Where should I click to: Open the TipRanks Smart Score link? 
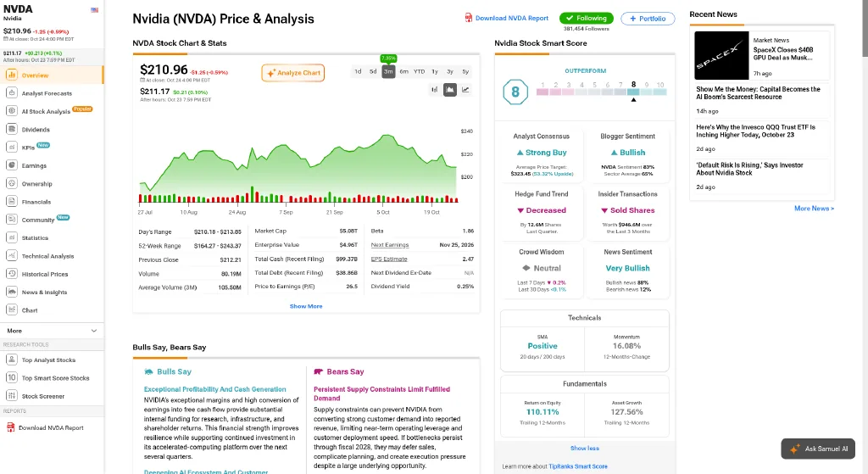[577, 466]
